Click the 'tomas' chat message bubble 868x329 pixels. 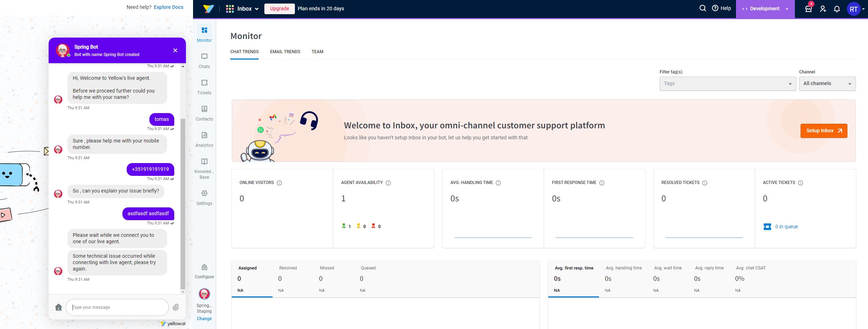(162, 119)
